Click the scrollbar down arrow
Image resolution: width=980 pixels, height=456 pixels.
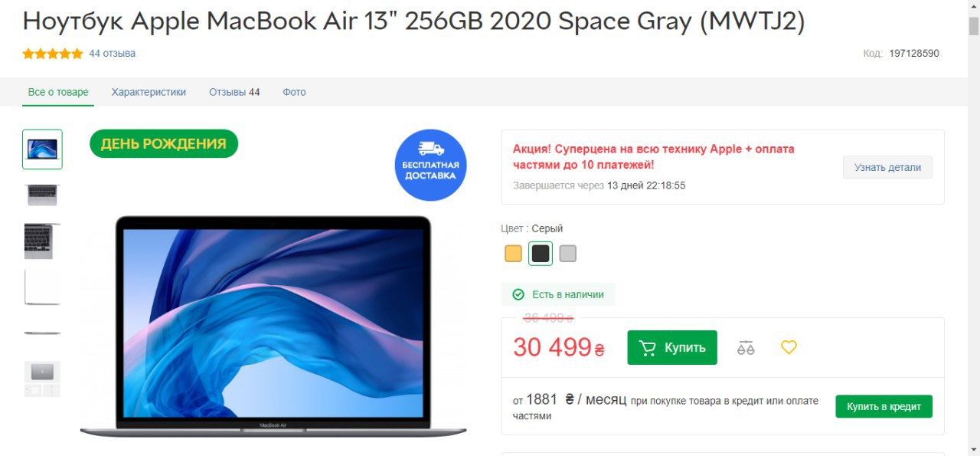coord(974,448)
